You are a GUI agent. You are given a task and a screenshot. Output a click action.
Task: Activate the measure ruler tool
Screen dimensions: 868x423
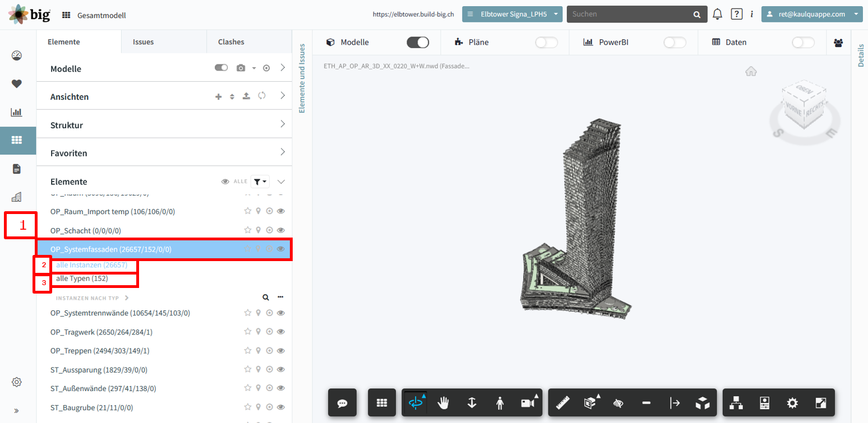[562, 403]
